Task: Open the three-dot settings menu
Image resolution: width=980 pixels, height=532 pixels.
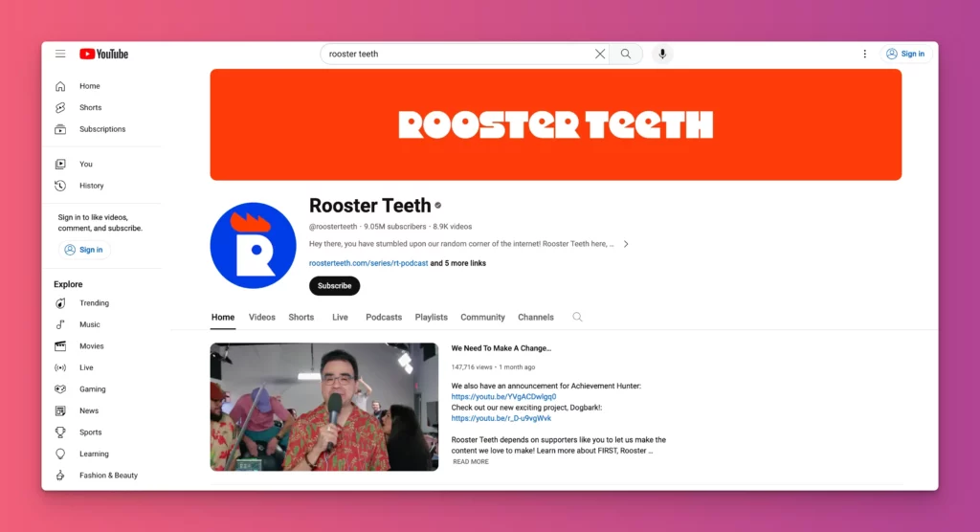Action: (x=864, y=54)
